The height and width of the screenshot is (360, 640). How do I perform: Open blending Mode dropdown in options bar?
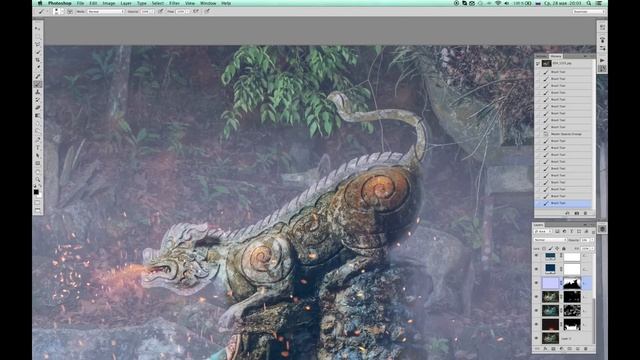[x=106, y=11]
